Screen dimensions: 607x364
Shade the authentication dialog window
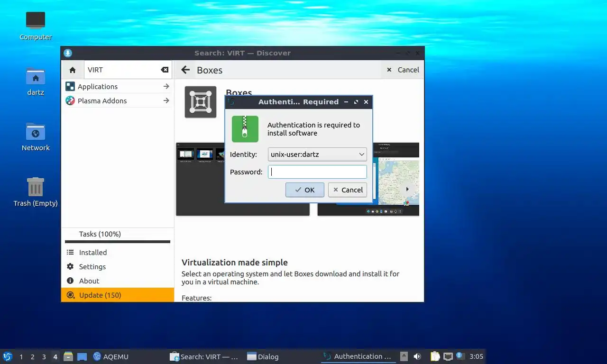(346, 102)
